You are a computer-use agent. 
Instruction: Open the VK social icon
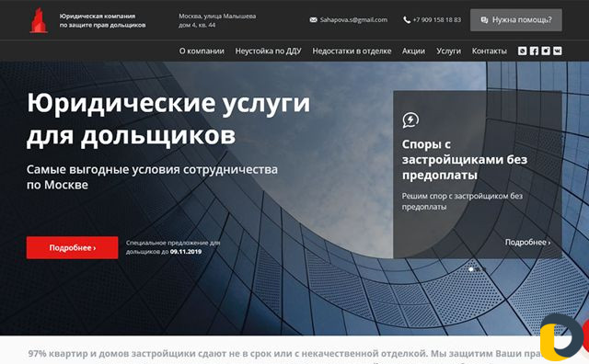point(558,51)
